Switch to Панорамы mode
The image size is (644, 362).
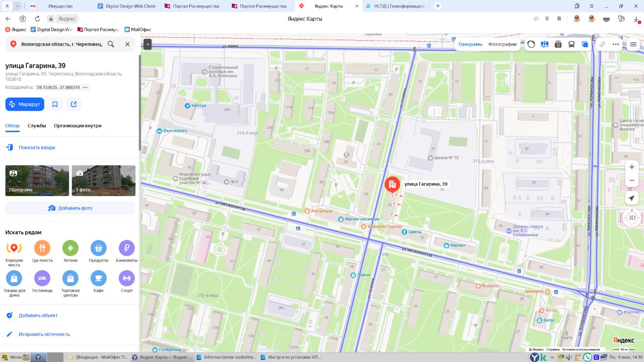click(470, 44)
